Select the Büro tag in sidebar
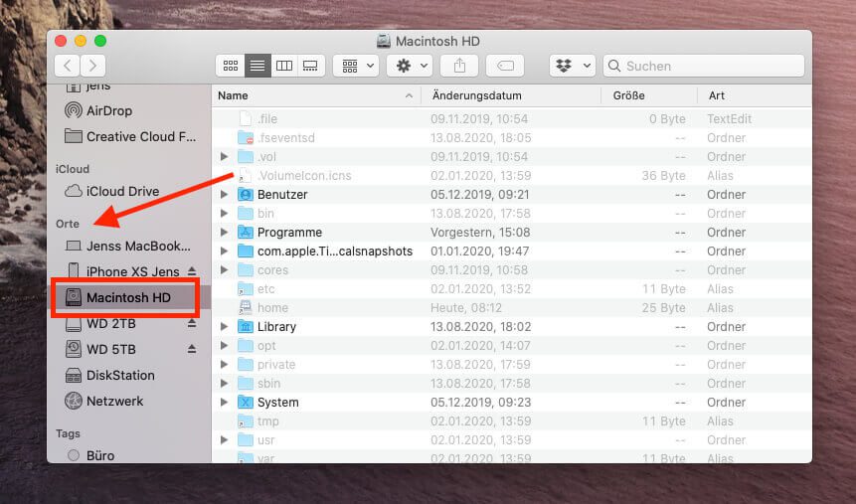Image resolution: width=856 pixels, height=504 pixels. point(90,455)
